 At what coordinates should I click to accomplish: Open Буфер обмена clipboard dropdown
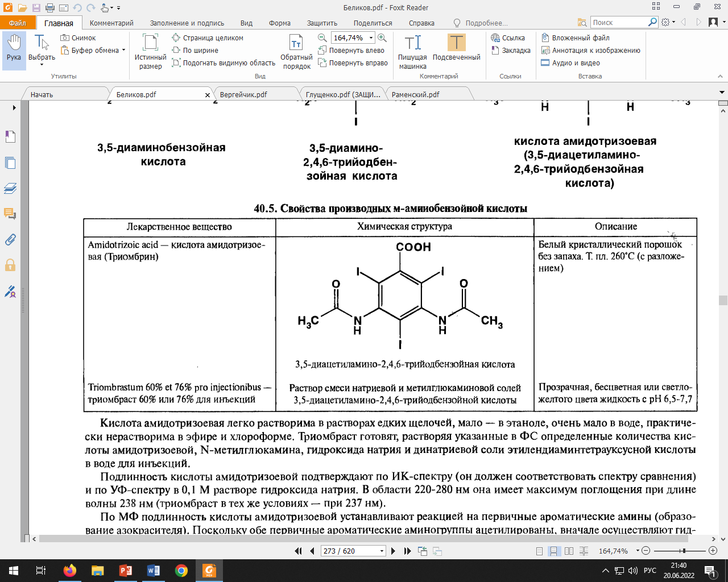[x=93, y=51]
